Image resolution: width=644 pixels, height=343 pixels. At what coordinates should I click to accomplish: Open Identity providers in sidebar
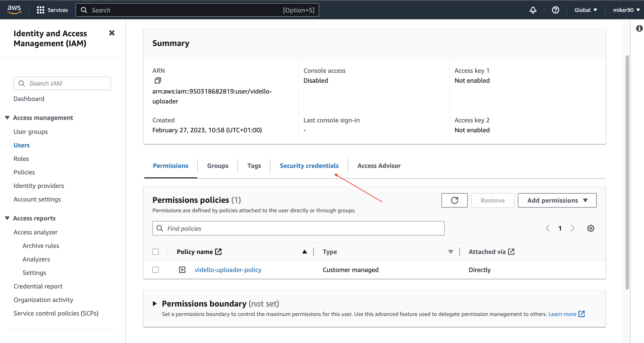[x=39, y=185]
